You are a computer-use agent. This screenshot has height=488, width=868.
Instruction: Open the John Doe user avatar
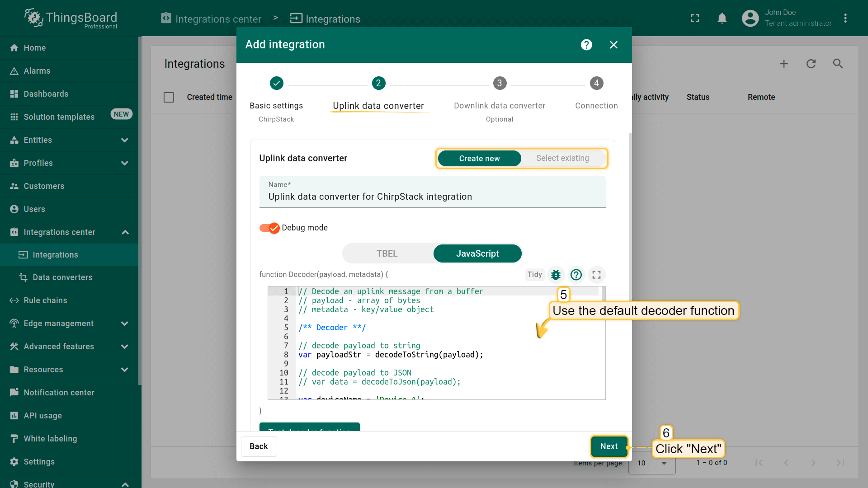click(x=750, y=18)
